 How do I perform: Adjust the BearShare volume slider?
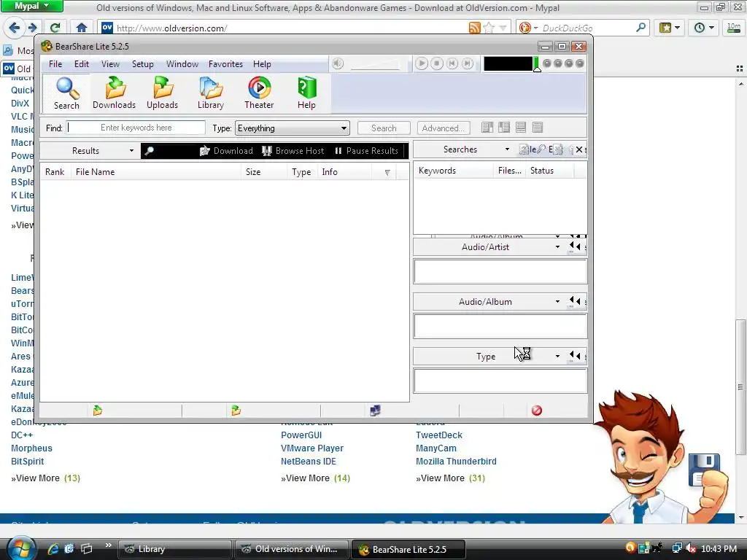pos(375,64)
